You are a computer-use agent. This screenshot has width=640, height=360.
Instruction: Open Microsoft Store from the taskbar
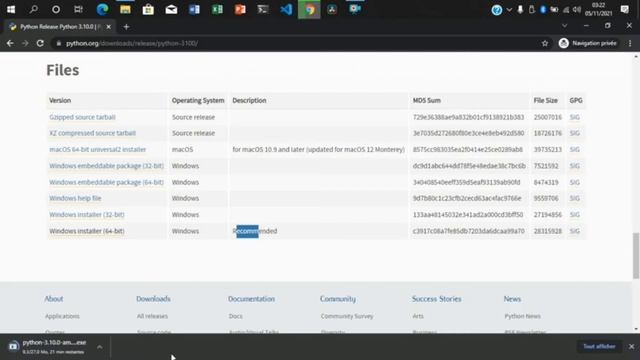click(148, 9)
